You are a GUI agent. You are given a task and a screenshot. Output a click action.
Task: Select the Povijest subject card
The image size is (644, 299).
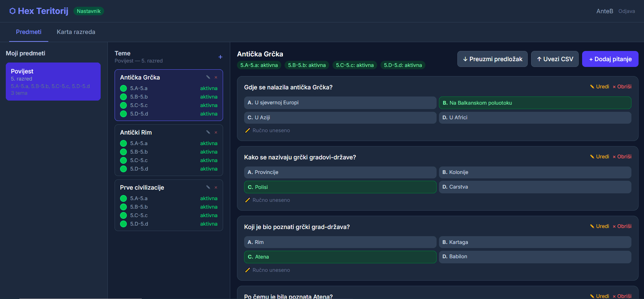53,82
